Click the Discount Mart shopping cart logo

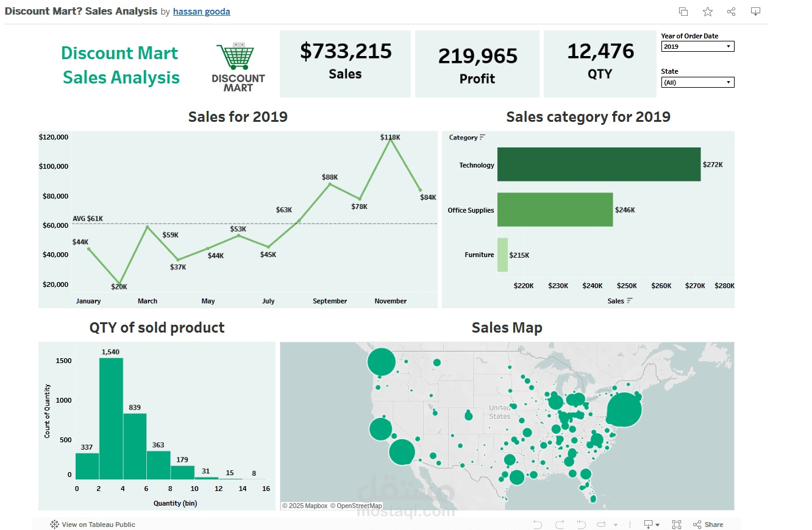click(238, 67)
